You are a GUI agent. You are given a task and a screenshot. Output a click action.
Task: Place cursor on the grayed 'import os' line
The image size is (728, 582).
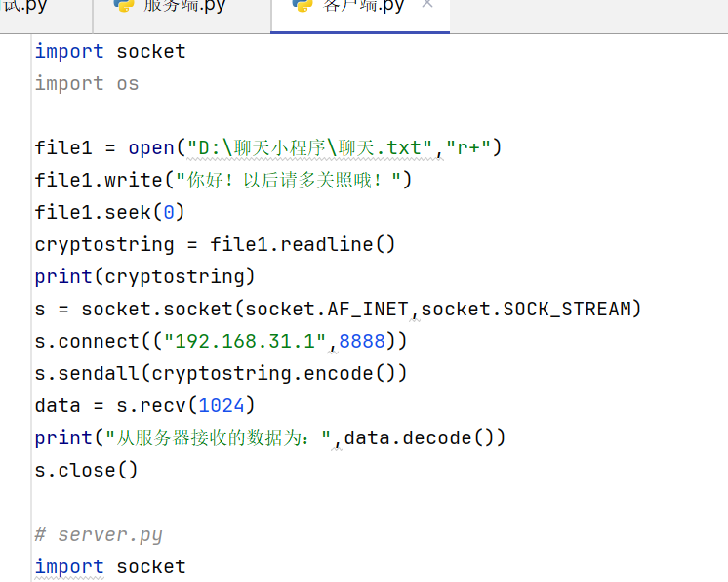[87, 83]
